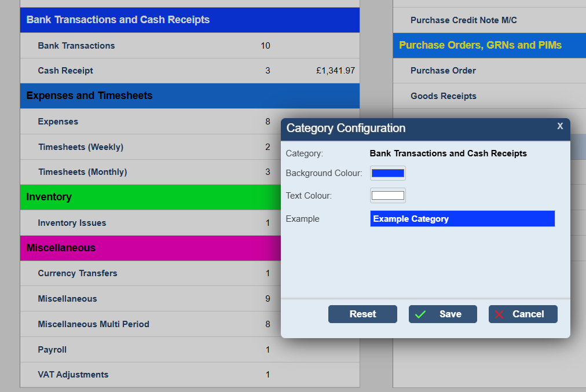Open the VAT Adjustments row
586x392 pixels.
[73, 375]
